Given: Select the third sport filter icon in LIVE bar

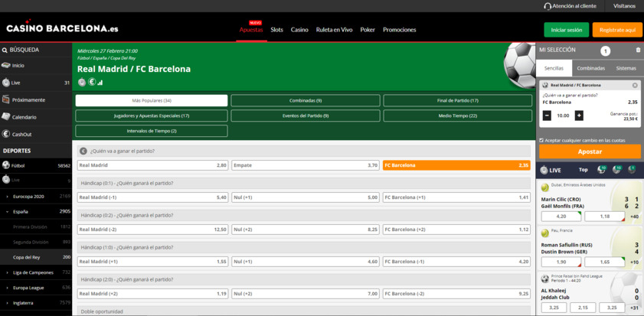Looking at the screenshot, I should pos(632,170).
